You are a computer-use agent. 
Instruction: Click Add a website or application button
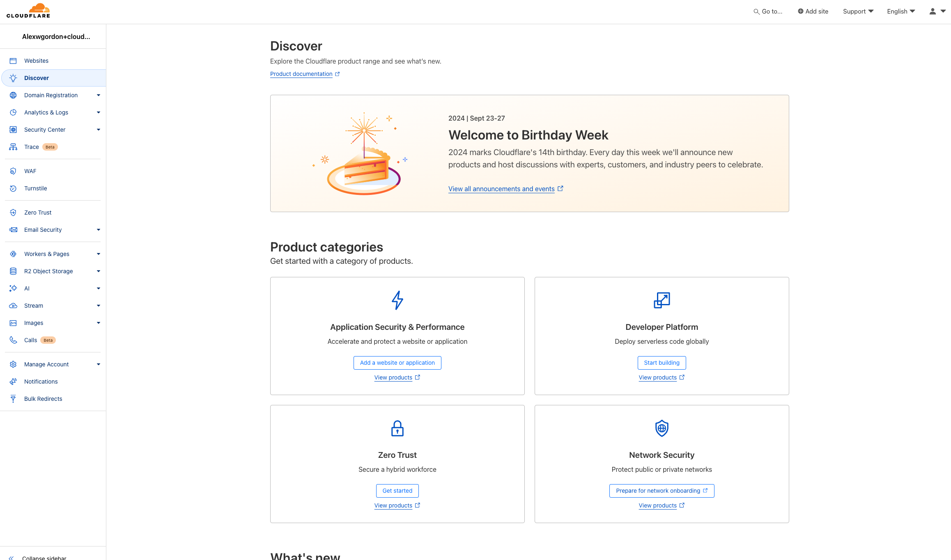pos(397,363)
